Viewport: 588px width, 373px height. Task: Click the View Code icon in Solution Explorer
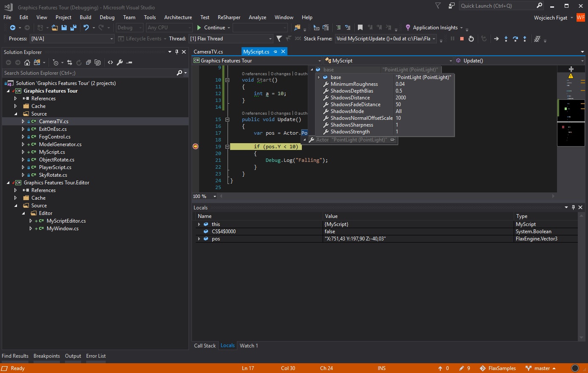tap(110, 62)
